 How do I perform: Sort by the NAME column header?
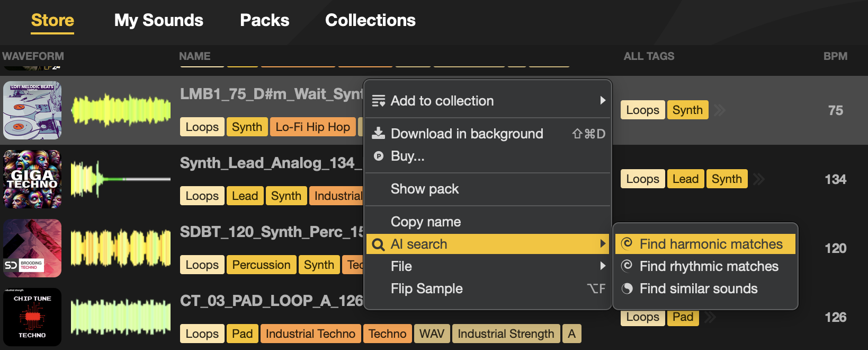[194, 56]
